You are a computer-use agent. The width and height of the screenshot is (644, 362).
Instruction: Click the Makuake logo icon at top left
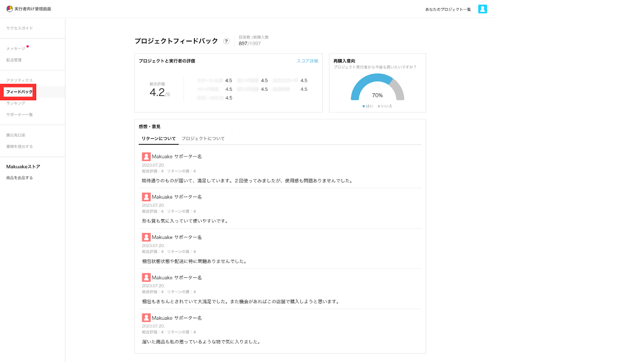pos(10,9)
